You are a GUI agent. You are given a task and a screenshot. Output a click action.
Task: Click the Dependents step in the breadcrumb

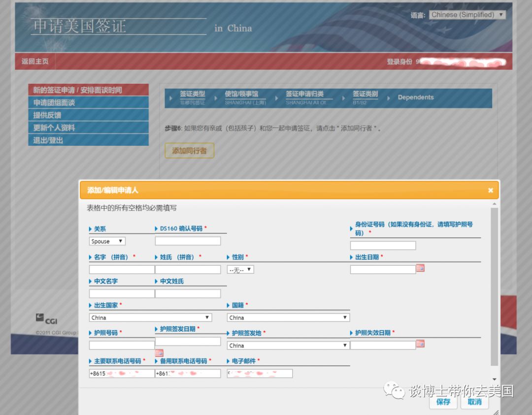click(x=416, y=97)
